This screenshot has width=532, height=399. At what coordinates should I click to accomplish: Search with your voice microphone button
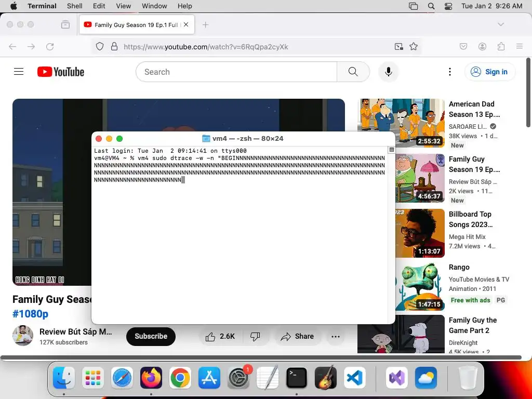(x=389, y=72)
